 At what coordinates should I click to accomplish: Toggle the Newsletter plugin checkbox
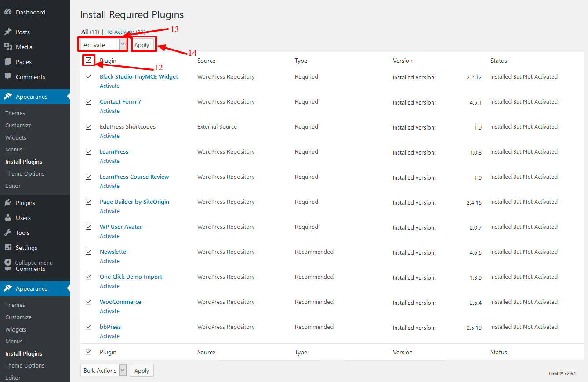[89, 252]
